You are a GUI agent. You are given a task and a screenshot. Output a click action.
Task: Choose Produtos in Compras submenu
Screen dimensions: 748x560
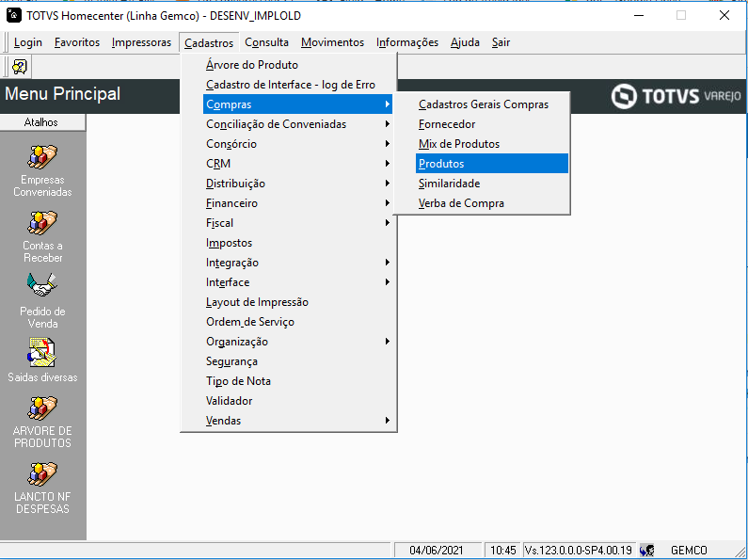tap(492, 163)
